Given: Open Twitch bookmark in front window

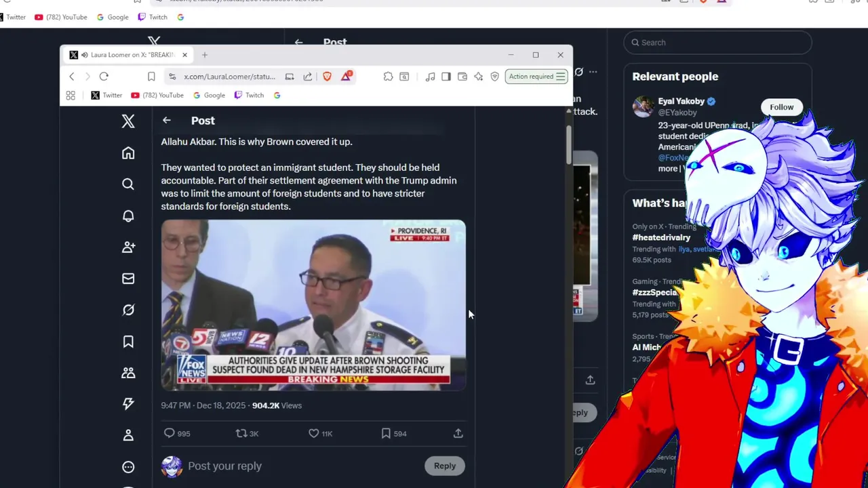Looking at the screenshot, I should click(x=249, y=96).
